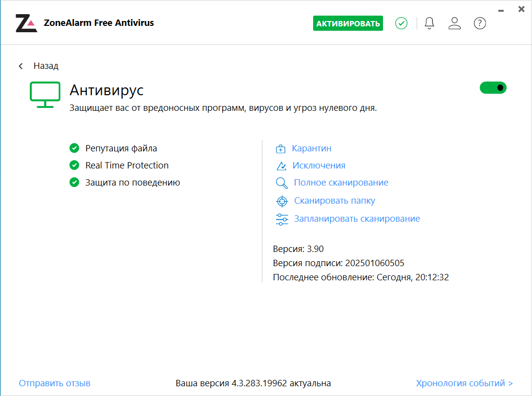
Task: Close the ZoneAlarm window
Action: 521,9
